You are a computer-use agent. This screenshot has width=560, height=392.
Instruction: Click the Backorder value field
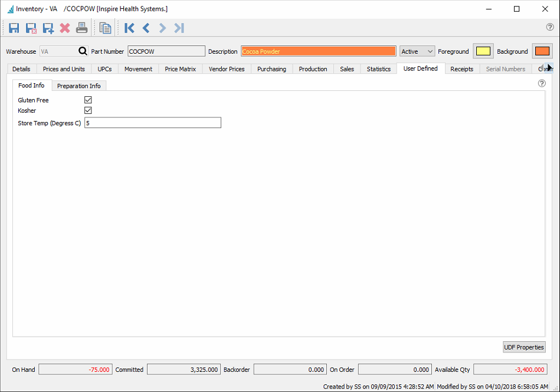[290, 370]
